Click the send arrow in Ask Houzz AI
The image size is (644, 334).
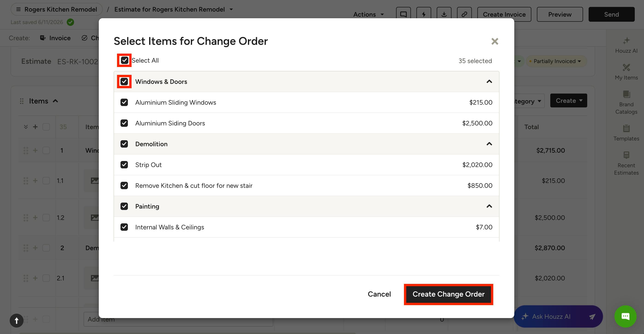point(592,317)
